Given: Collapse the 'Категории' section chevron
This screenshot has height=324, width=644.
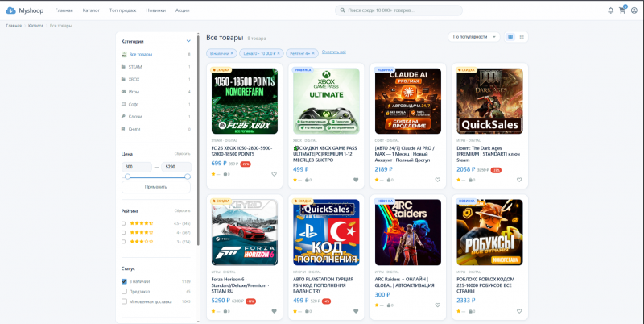Looking at the screenshot, I should [188, 41].
